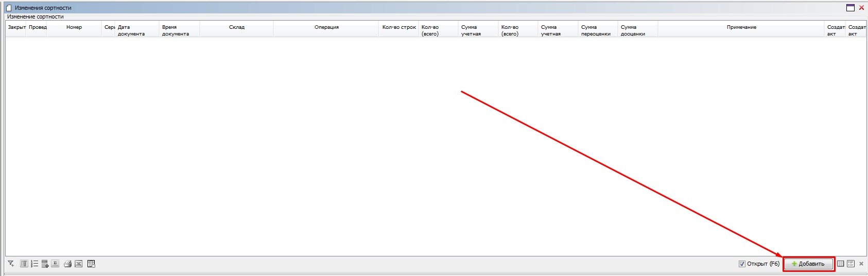The width and height of the screenshot is (868, 276).
Task: Toggle the Открыт (F6) checkbox
Action: point(742,264)
